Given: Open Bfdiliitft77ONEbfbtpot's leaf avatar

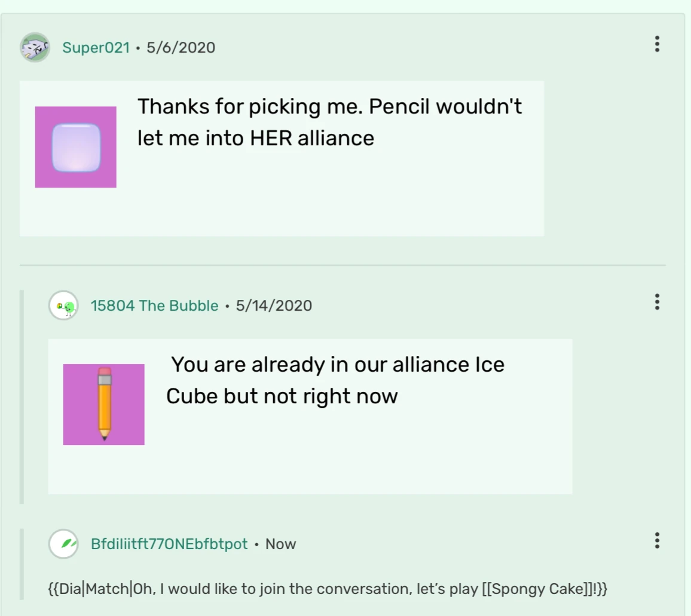Looking at the screenshot, I should 63,544.
